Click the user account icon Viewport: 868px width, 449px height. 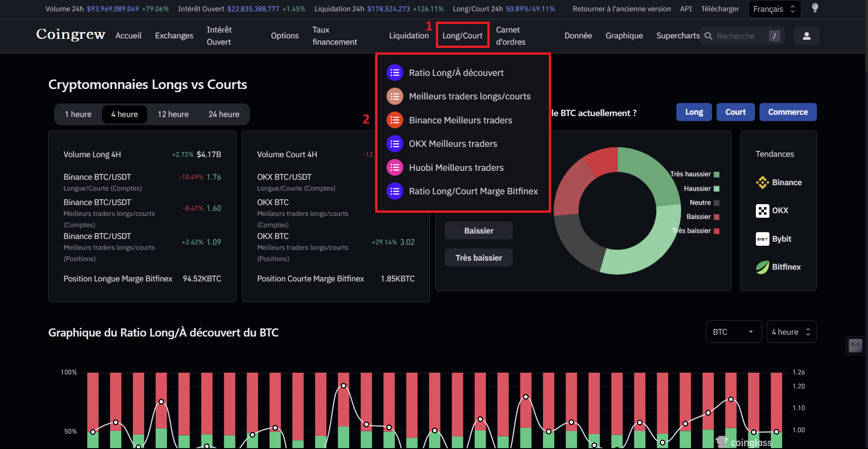tap(807, 36)
